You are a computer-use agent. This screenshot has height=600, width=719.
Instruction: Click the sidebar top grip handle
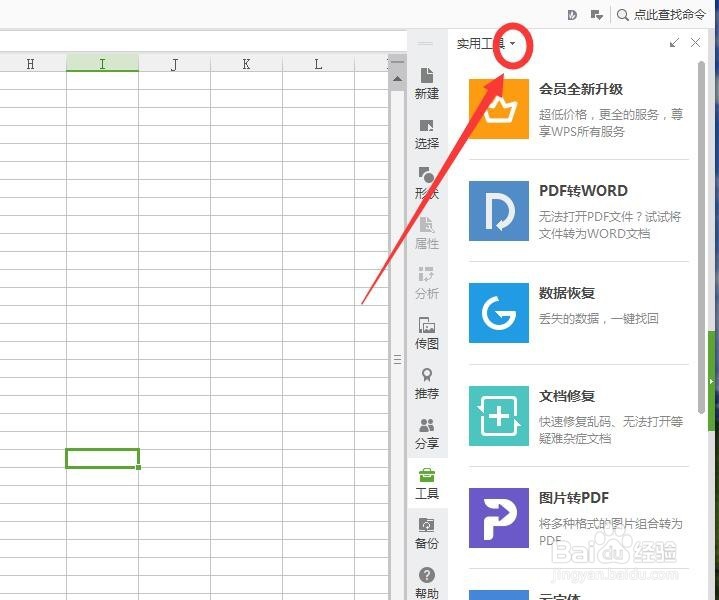click(x=425, y=44)
